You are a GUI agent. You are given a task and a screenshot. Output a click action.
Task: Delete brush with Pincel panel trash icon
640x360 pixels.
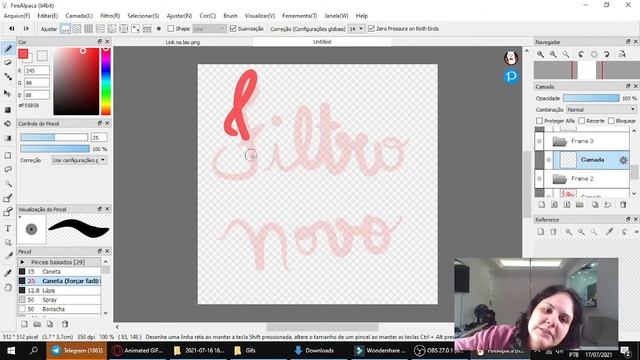[x=65, y=324]
